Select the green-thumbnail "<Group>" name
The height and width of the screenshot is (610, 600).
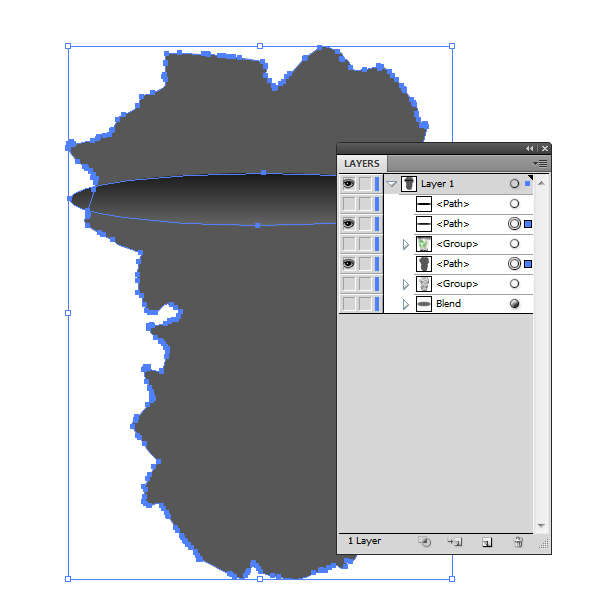pyautogui.click(x=457, y=244)
